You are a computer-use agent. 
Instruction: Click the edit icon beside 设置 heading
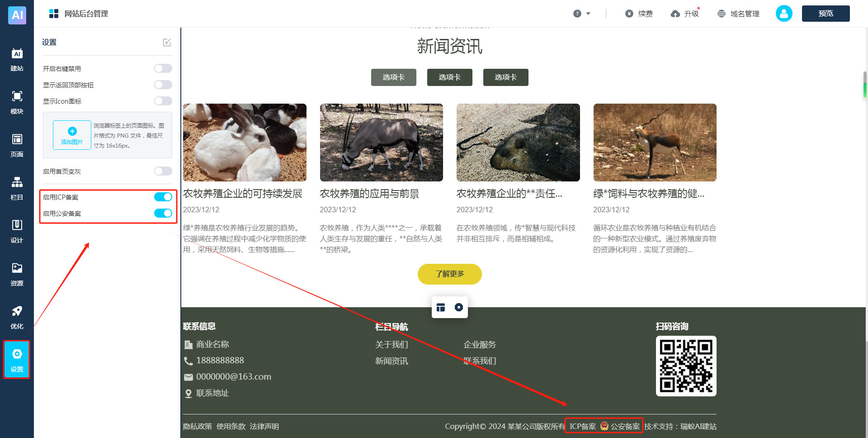[167, 42]
